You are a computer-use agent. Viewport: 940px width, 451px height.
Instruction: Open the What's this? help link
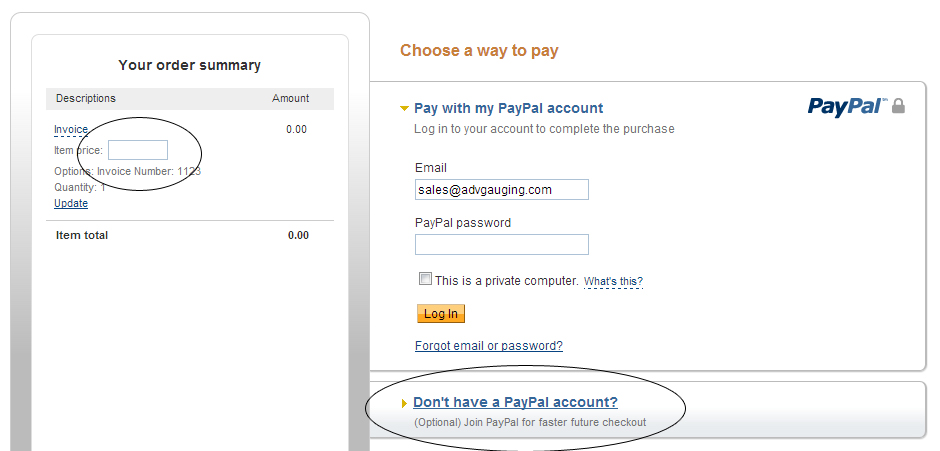(x=613, y=281)
